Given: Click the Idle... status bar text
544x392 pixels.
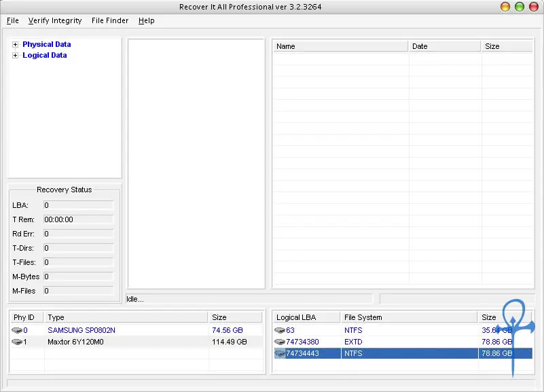Looking at the screenshot, I should 135,299.
